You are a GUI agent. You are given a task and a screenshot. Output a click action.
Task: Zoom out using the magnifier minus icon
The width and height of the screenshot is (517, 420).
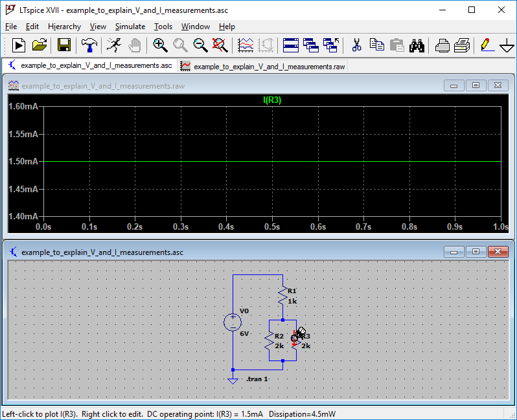[x=200, y=45]
